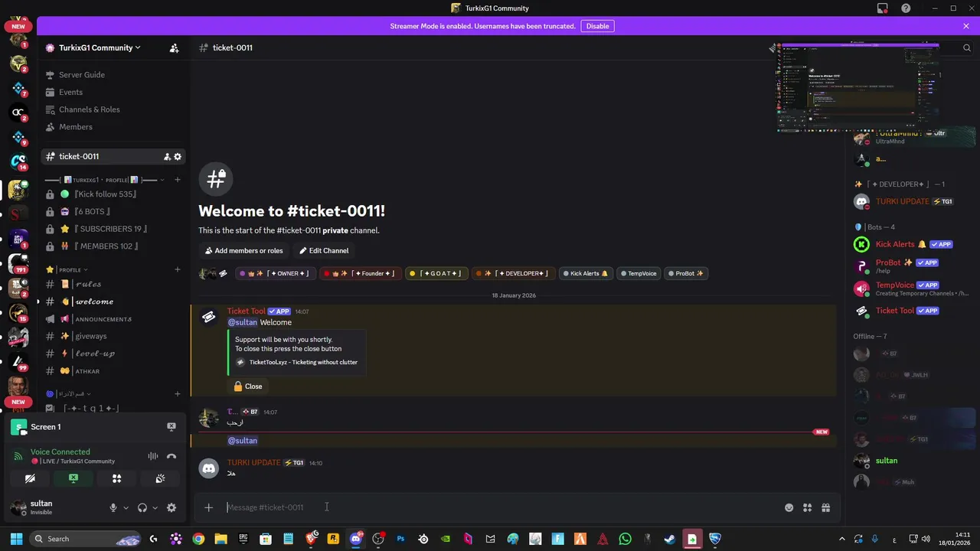Open the soundboard button
Viewport: 980px width, 551px height.
click(160, 478)
